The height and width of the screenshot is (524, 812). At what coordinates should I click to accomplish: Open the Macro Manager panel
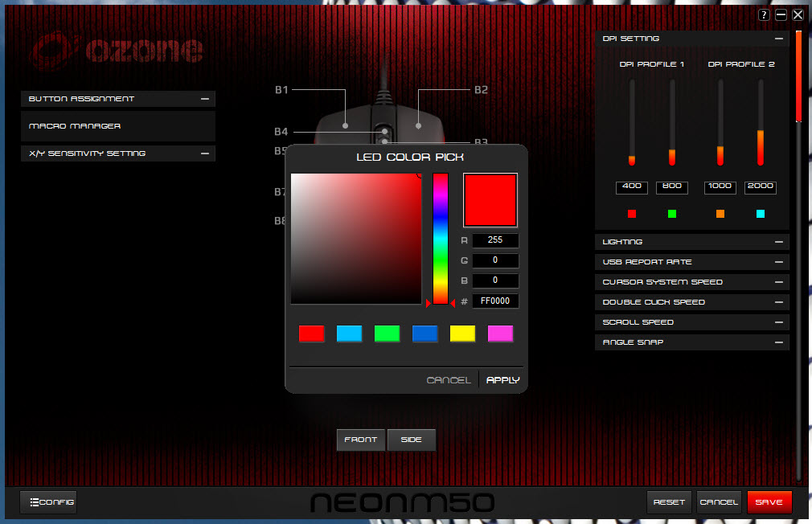[118, 126]
